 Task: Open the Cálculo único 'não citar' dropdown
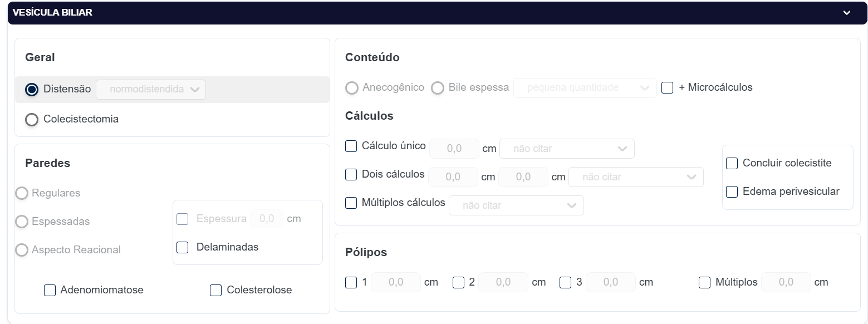click(x=567, y=149)
